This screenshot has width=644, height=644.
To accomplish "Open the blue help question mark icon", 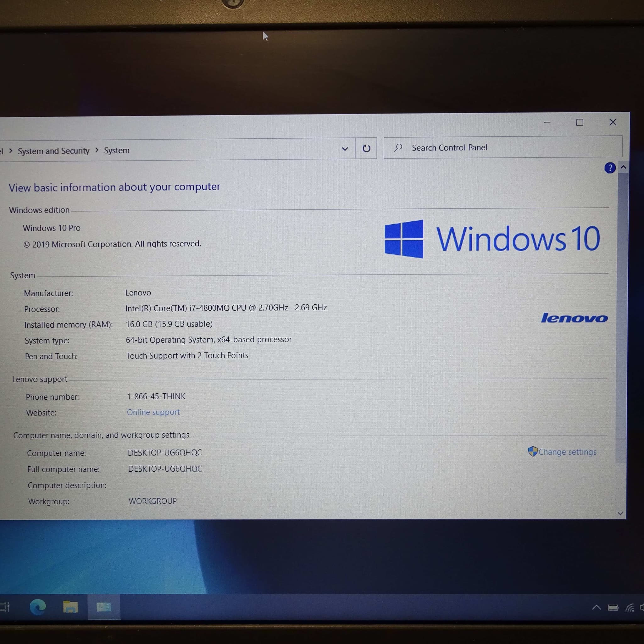I will coord(610,168).
